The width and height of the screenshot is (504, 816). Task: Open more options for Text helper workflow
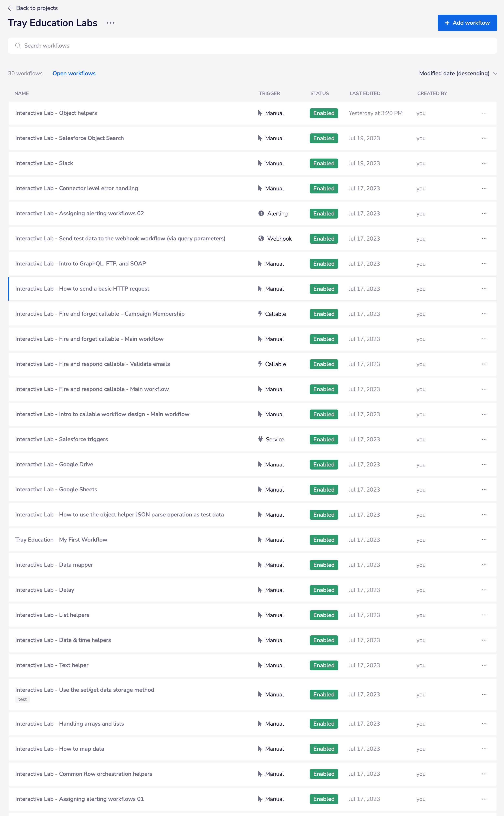pyautogui.click(x=484, y=665)
